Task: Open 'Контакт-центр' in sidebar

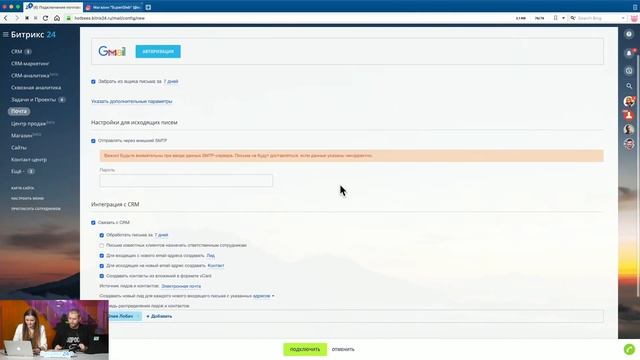Action: [29, 159]
